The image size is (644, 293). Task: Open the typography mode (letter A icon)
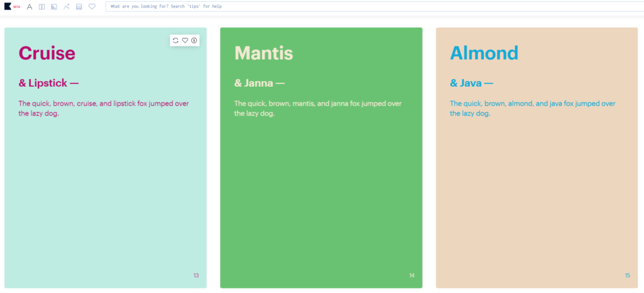pos(30,6)
